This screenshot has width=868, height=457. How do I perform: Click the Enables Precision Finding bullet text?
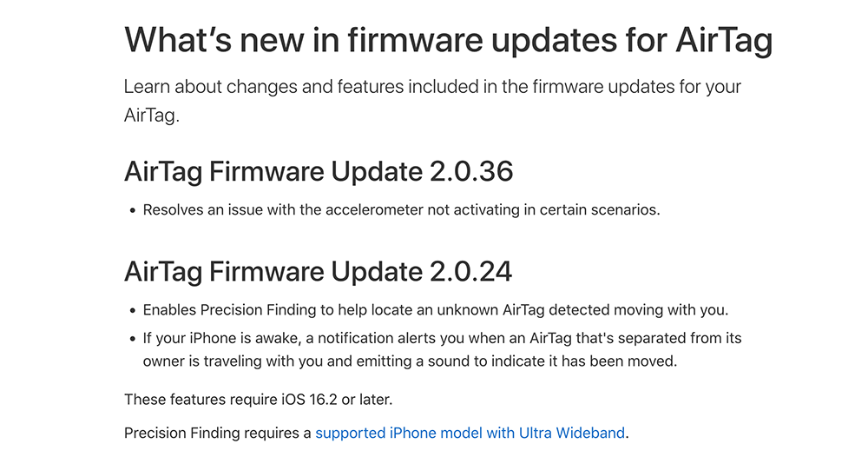coord(436,310)
